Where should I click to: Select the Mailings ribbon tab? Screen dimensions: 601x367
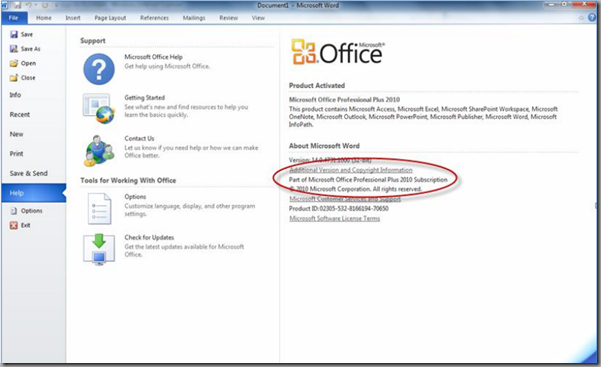coord(194,18)
